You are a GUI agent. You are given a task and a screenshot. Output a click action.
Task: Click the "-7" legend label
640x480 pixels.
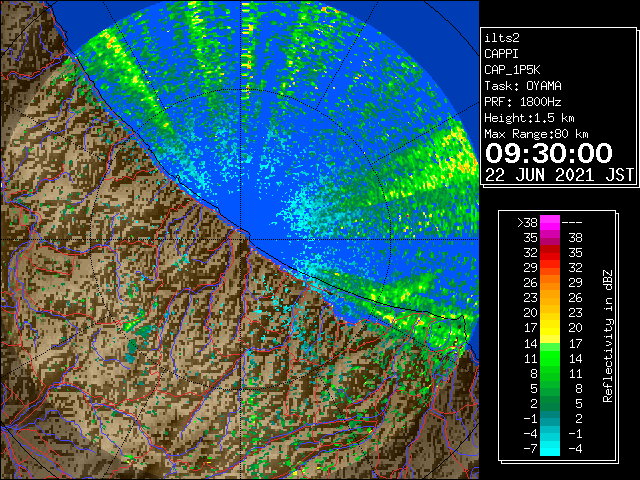pos(530,448)
